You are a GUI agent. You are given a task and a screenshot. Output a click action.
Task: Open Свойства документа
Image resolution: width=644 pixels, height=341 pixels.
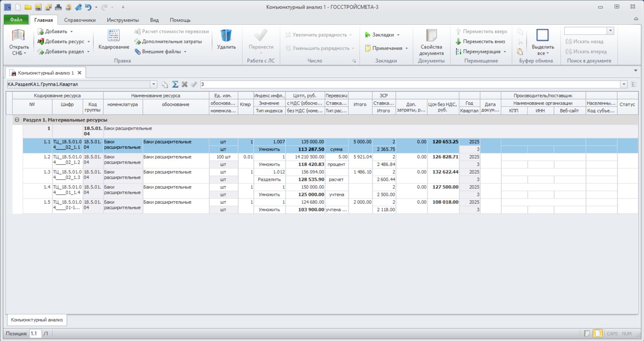coord(431,43)
